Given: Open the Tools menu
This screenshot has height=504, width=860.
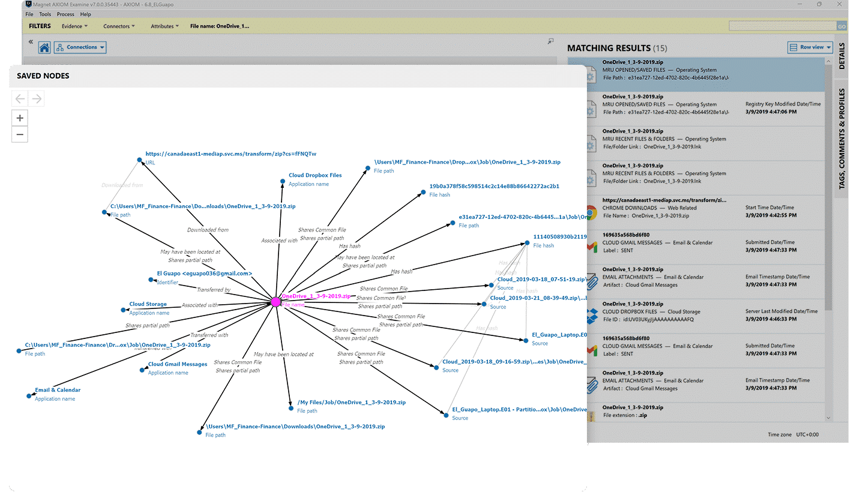Looking at the screenshot, I should tap(45, 14).
